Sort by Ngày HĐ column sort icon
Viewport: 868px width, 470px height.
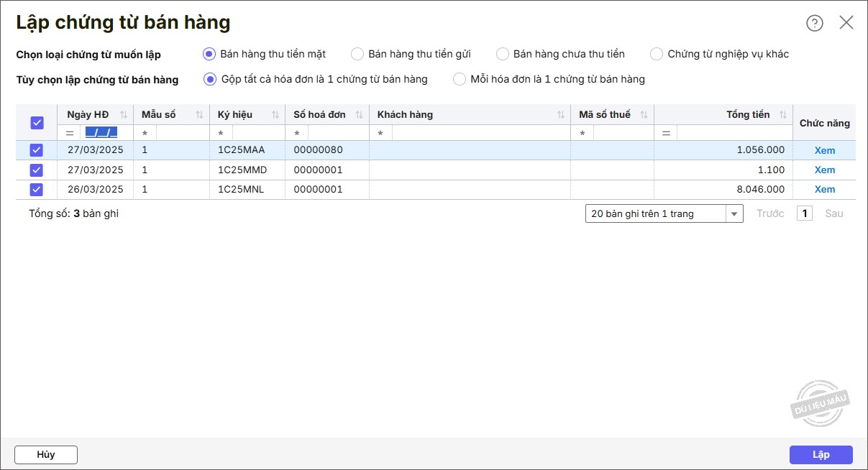(x=124, y=115)
